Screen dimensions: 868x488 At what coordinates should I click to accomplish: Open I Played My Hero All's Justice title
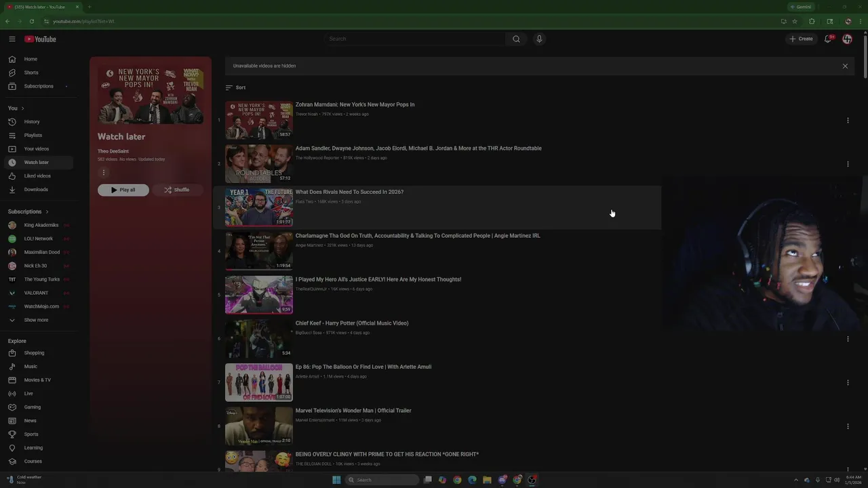[x=378, y=279]
